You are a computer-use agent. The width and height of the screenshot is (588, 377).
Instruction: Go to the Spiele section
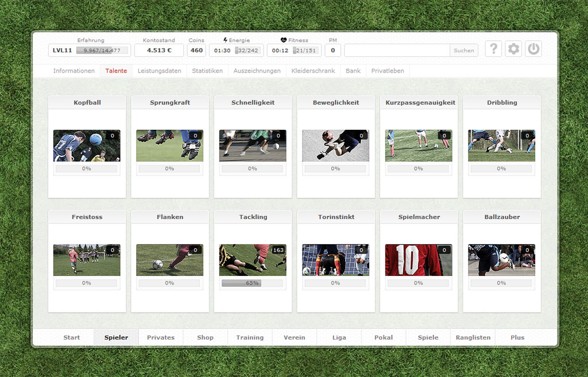pos(428,337)
